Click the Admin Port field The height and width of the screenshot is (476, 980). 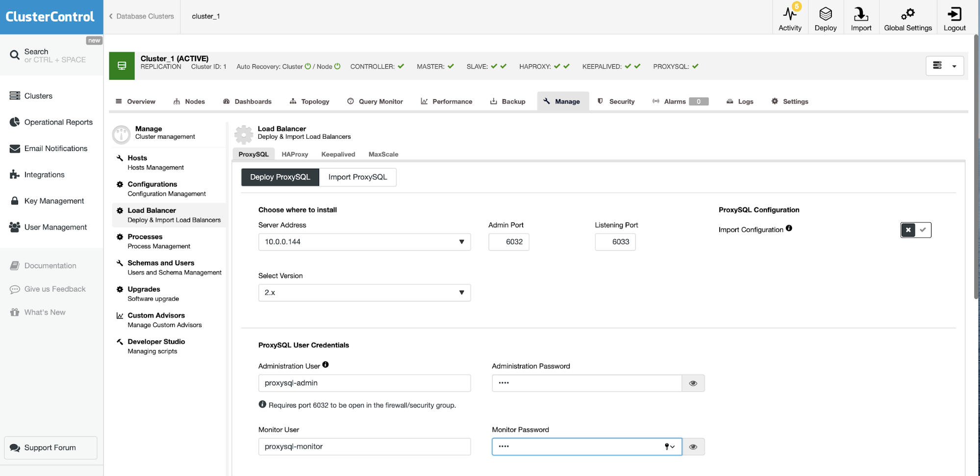509,242
